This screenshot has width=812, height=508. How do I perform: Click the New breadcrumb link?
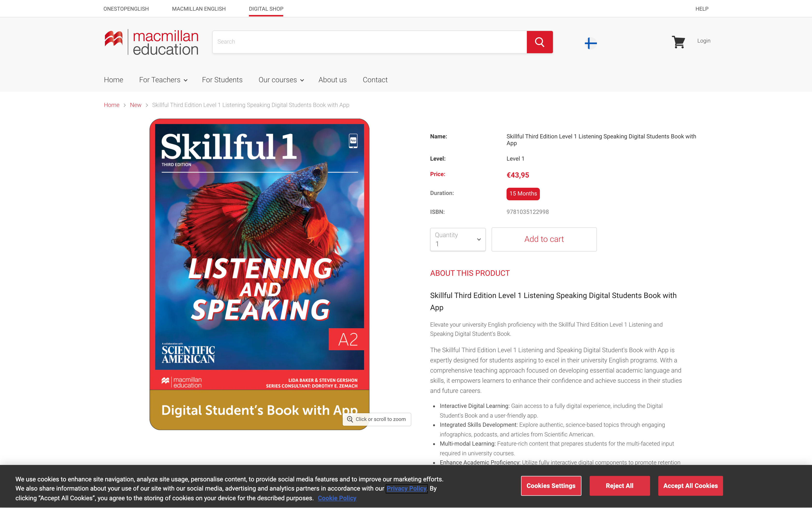pos(136,105)
